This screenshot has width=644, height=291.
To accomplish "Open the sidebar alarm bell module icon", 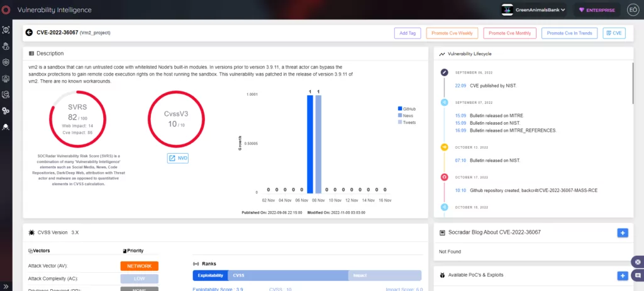I will click(6, 78).
